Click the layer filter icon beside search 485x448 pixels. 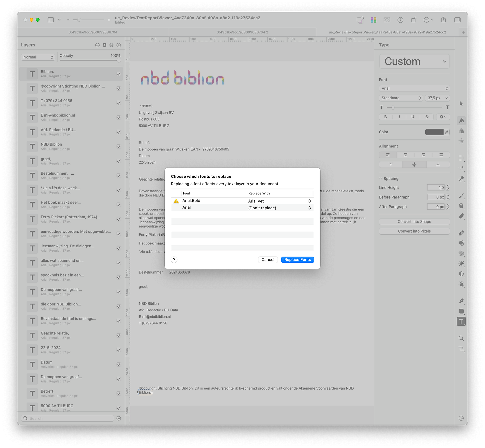[119, 418]
